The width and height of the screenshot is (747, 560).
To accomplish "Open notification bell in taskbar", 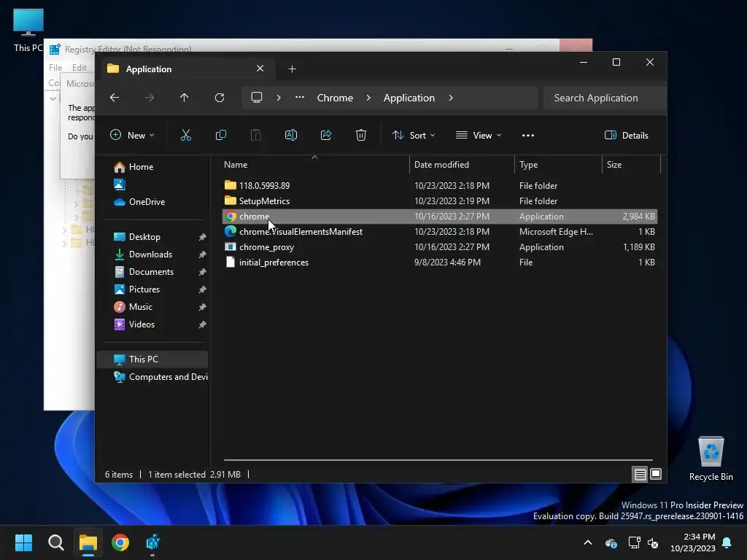I will tap(727, 542).
